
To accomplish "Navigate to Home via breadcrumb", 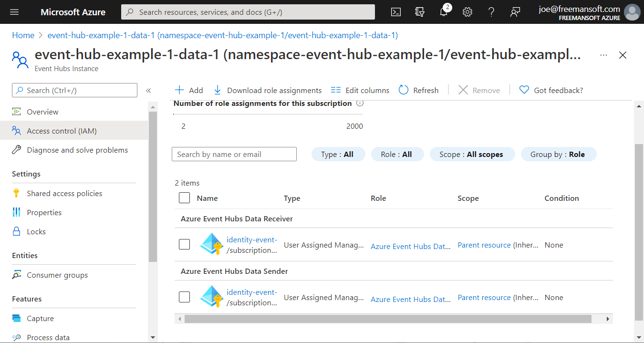I will [x=23, y=35].
